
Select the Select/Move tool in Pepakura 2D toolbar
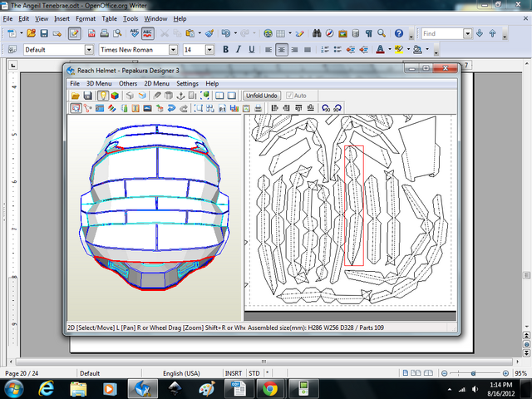click(76, 108)
